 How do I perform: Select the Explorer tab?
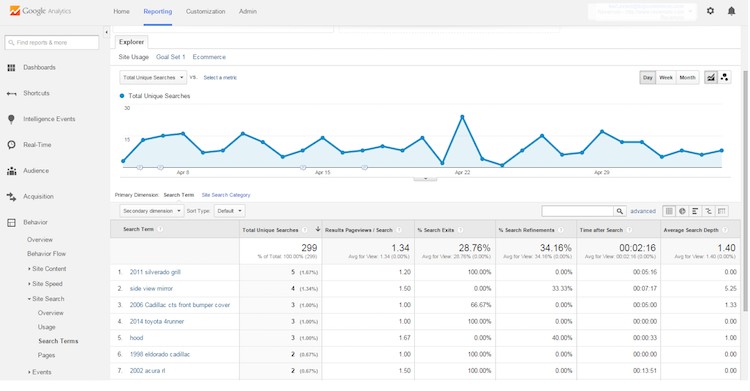click(x=132, y=42)
